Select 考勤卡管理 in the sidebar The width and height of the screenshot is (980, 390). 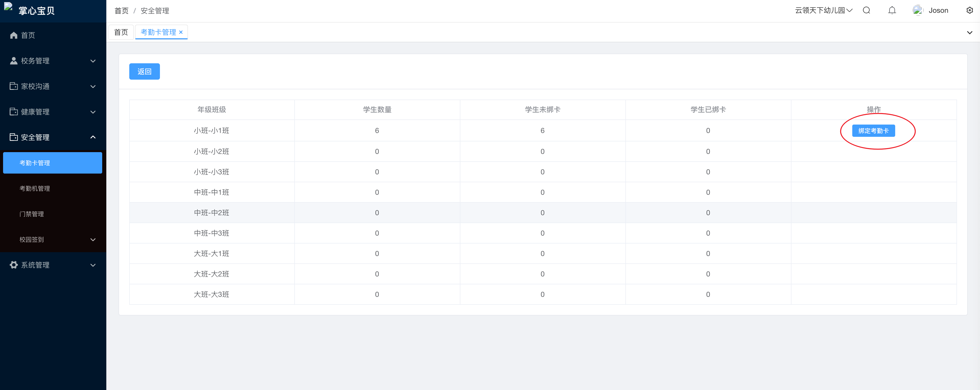53,163
